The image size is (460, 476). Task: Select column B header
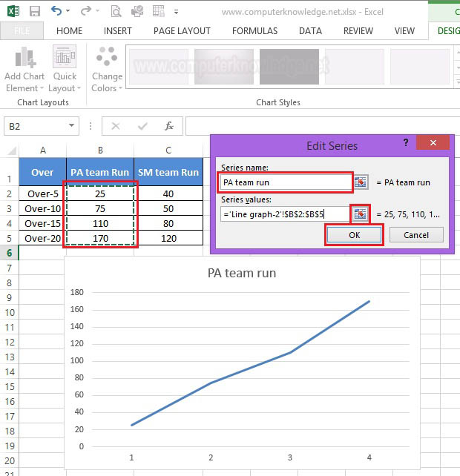(x=100, y=151)
